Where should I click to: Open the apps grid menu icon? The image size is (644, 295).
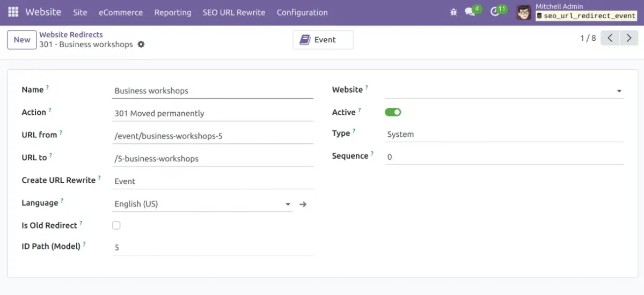point(13,12)
